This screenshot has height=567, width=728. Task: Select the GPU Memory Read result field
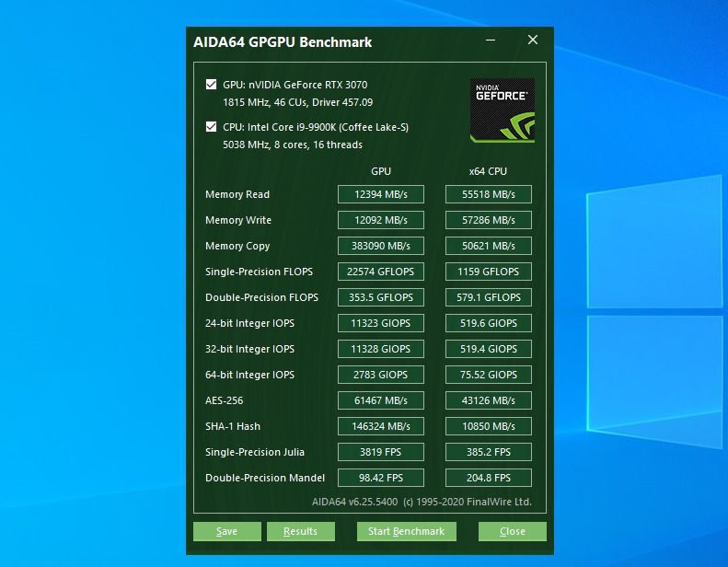[x=380, y=194]
